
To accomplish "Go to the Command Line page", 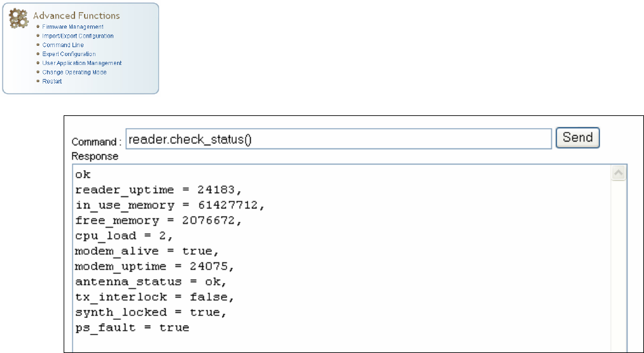I will click(x=63, y=45).
